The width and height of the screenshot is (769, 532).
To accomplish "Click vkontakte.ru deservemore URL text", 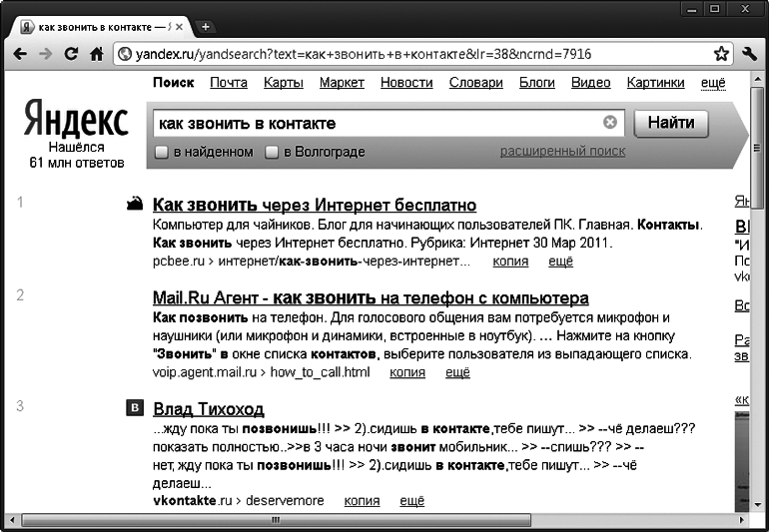I will coord(239,501).
